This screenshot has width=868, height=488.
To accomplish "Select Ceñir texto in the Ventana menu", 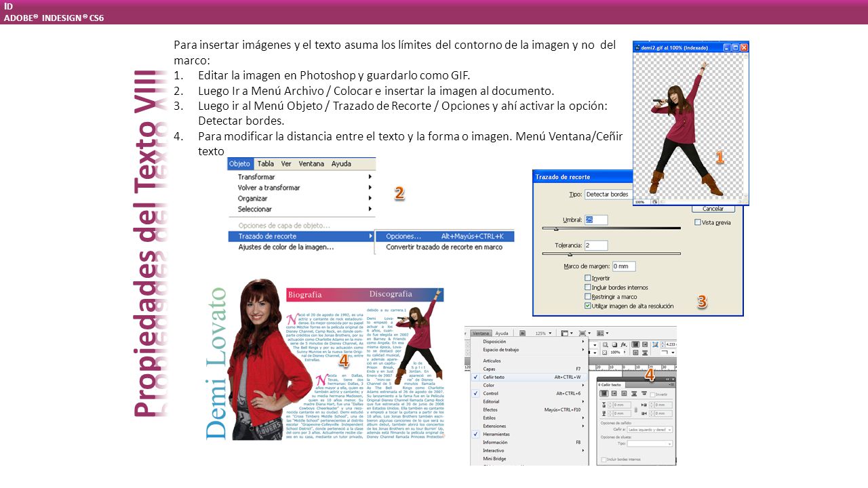I will (529, 377).
